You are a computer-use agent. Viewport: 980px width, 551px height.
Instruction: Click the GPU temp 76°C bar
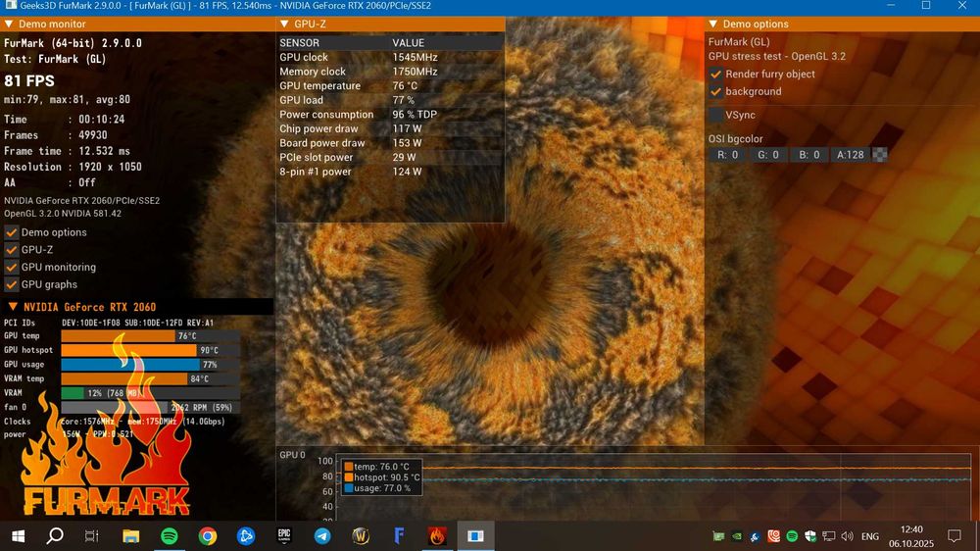(x=151, y=336)
